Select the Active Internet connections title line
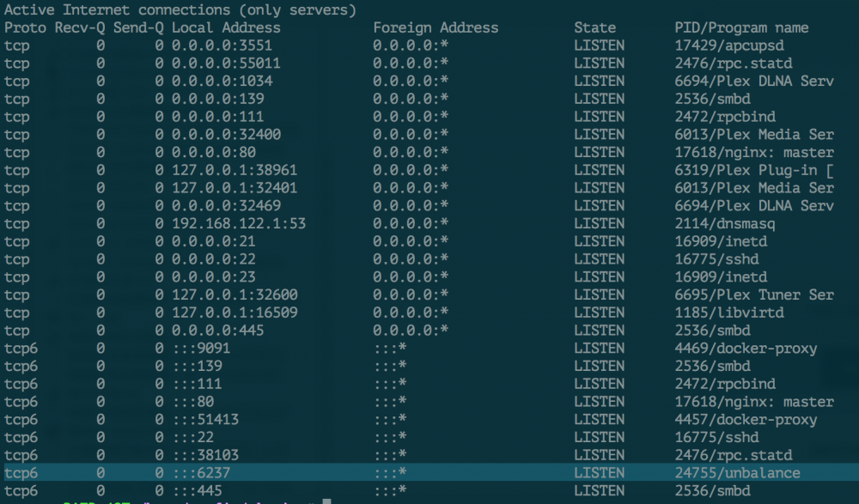The width and height of the screenshot is (859, 504). (180, 9)
